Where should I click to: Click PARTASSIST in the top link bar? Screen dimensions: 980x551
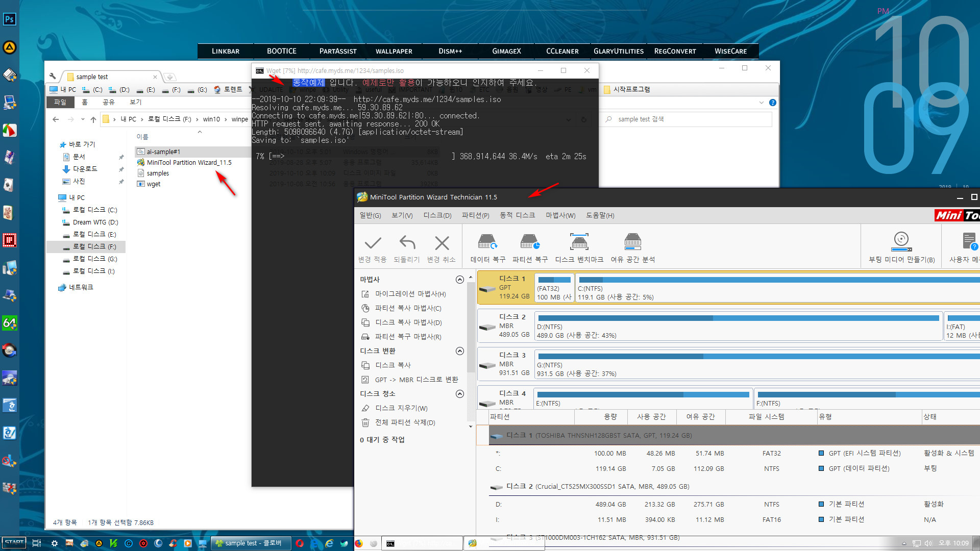[338, 51]
